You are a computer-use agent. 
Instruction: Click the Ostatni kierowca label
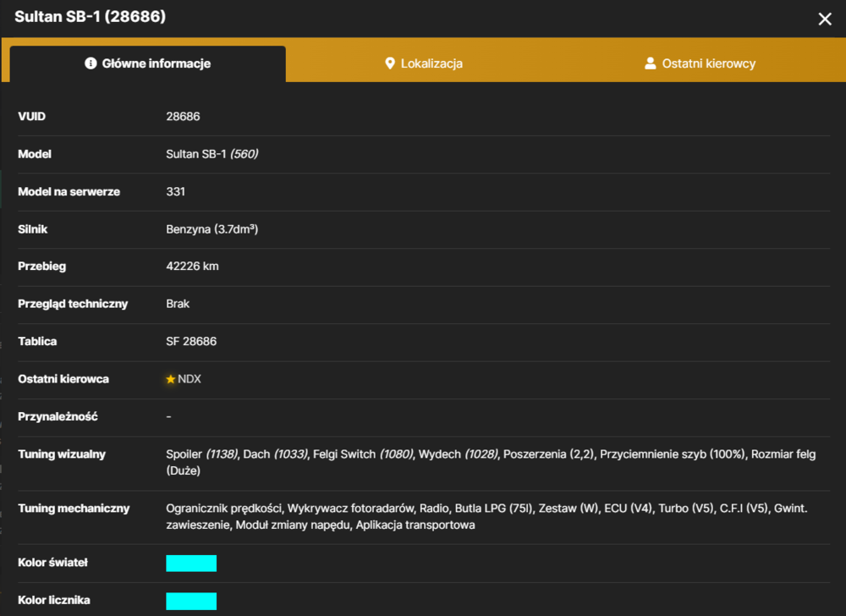(63, 379)
